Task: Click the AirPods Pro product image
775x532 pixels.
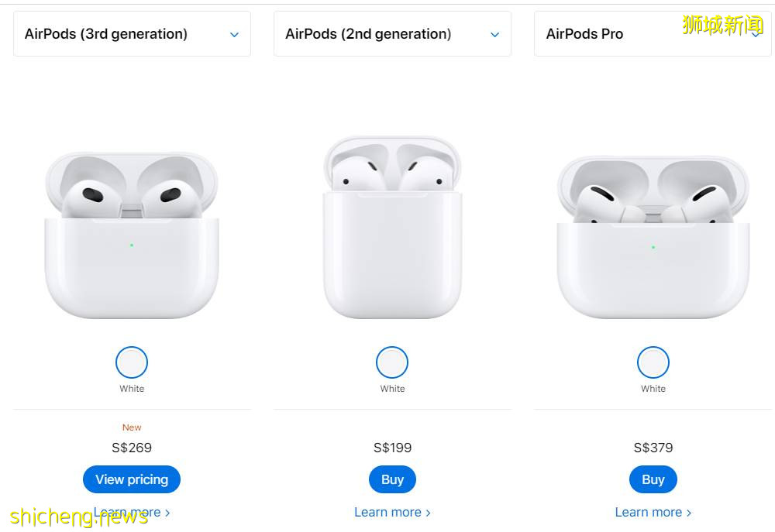Action: [x=653, y=237]
